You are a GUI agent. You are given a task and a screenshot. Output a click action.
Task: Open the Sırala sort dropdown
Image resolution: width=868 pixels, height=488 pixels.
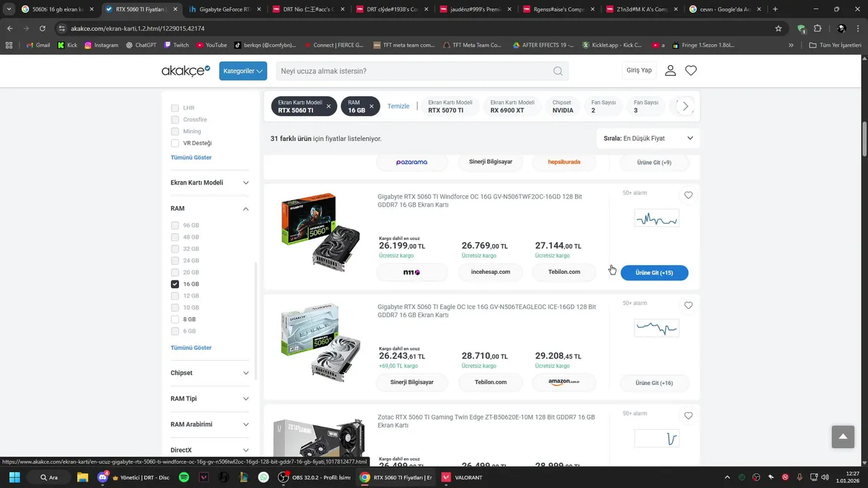point(648,138)
